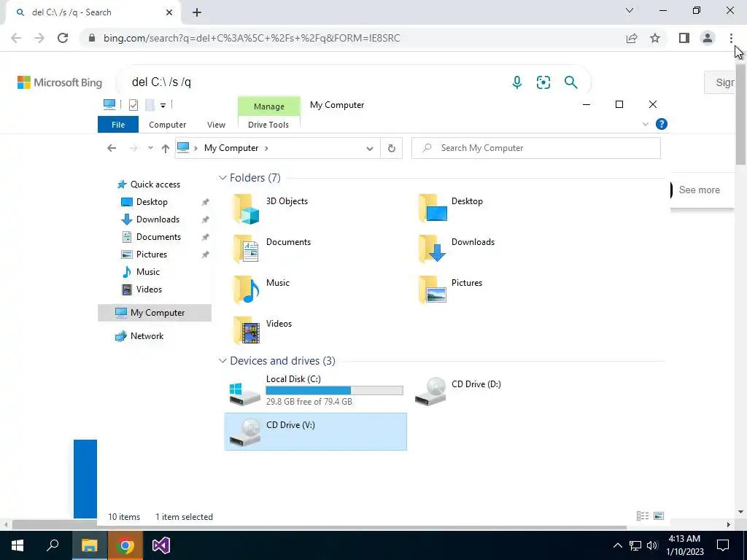
Task: Click Bing search query box
Action: (314, 82)
